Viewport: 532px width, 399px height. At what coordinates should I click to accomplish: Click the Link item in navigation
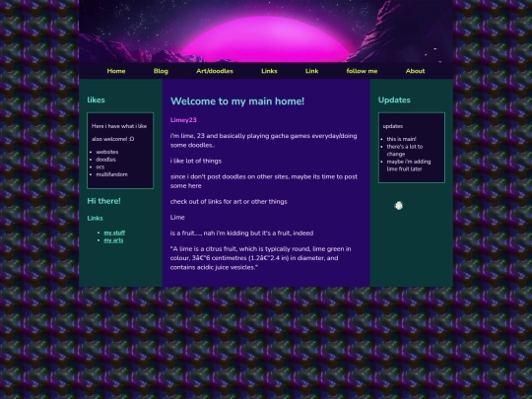[x=311, y=71]
